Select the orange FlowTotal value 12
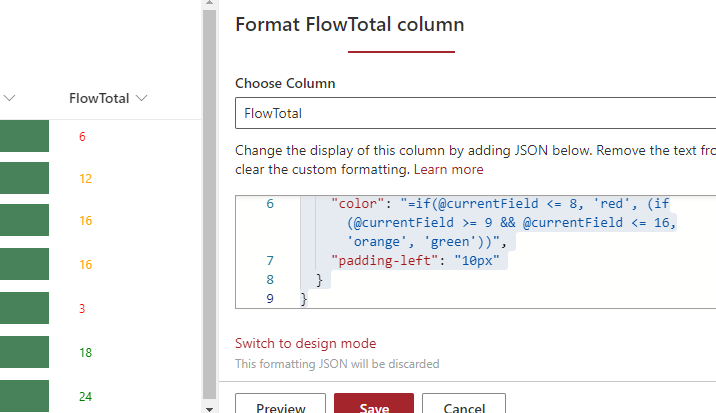716x413 pixels. point(85,179)
